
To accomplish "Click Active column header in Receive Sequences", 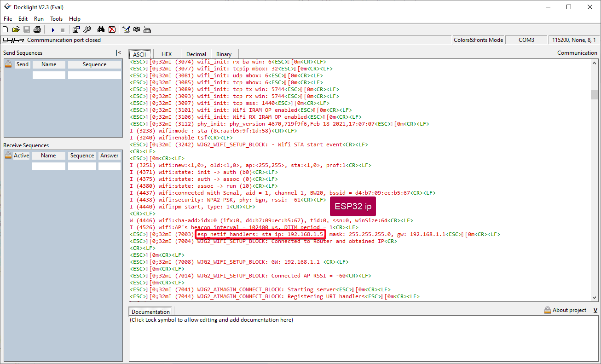I will (x=22, y=156).
